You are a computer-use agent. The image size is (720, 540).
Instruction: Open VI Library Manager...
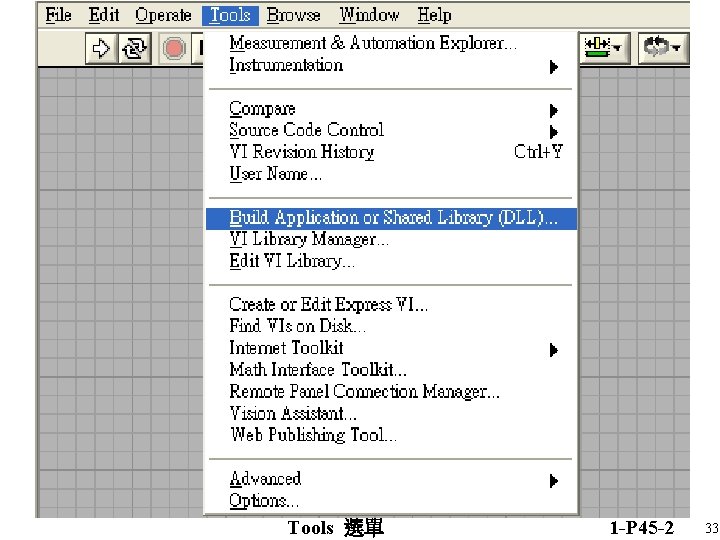point(391,240)
